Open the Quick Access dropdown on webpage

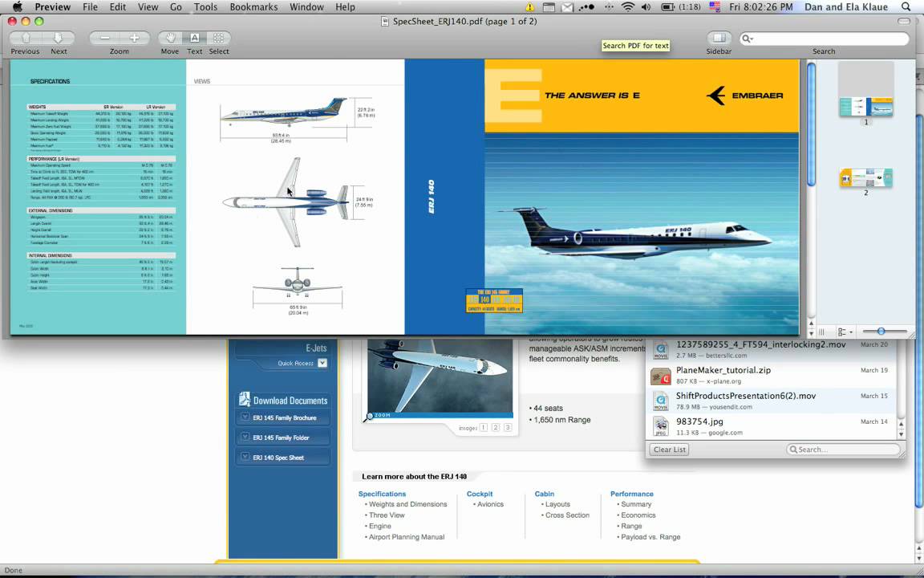[322, 364]
